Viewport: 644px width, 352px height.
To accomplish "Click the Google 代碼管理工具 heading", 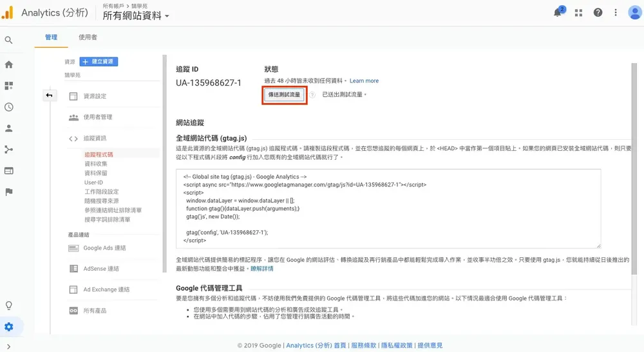I will (209, 288).
